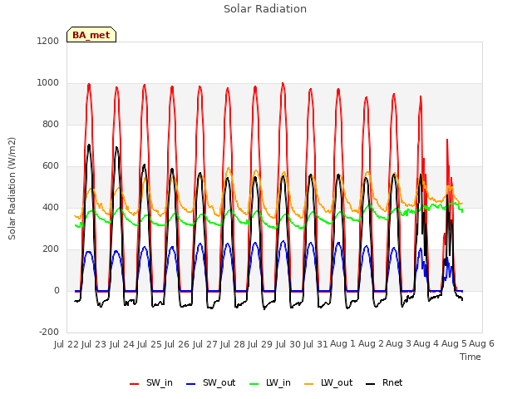
Task: Click the Jul 26 x-axis date label
Action: (x=177, y=344)
